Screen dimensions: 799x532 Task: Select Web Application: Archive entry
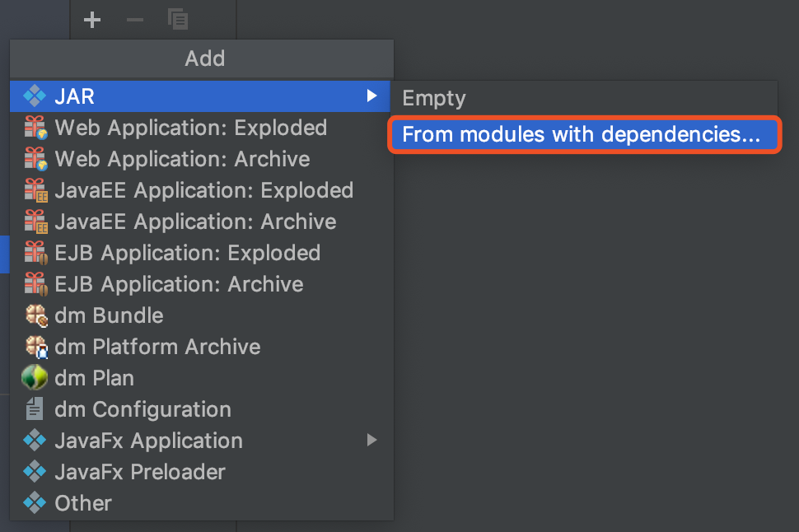coord(182,159)
